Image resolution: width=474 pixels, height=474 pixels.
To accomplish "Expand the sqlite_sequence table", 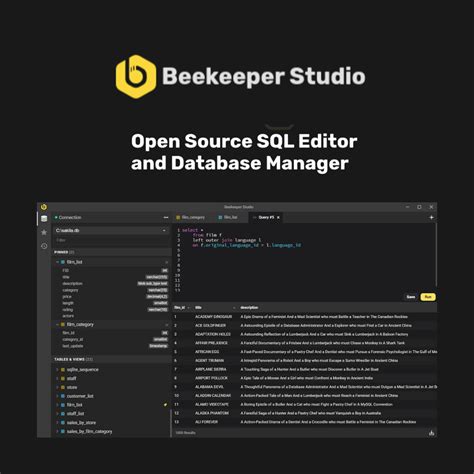I will pos(57,370).
